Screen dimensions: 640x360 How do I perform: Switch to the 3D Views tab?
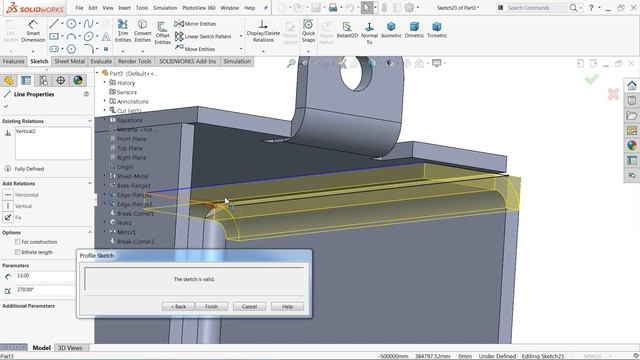pyautogui.click(x=70, y=348)
